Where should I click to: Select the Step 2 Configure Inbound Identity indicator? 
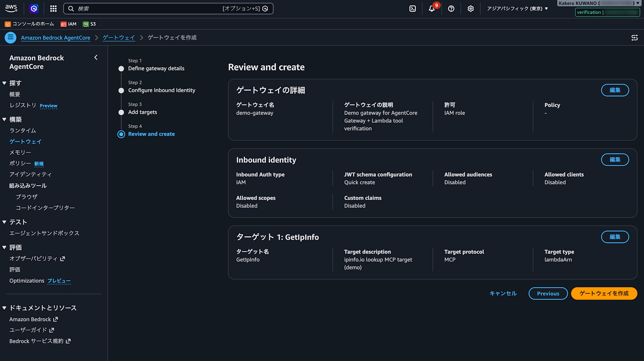(121, 91)
